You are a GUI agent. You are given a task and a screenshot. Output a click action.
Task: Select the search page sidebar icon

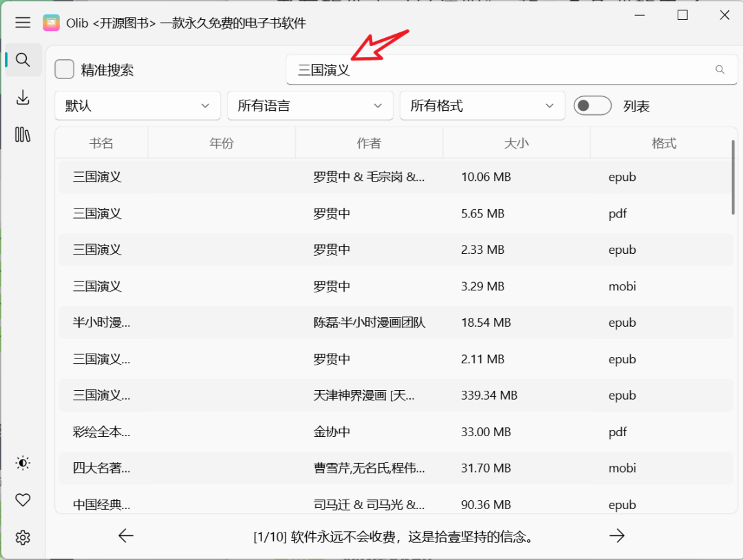click(x=23, y=60)
